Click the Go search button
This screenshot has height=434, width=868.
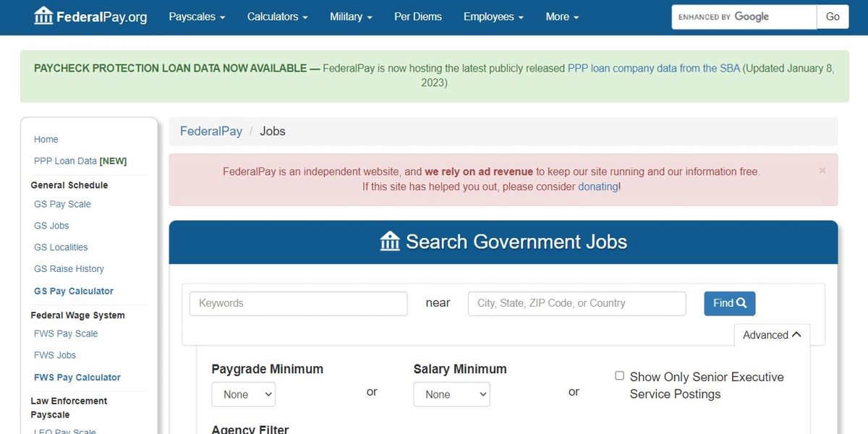(833, 17)
